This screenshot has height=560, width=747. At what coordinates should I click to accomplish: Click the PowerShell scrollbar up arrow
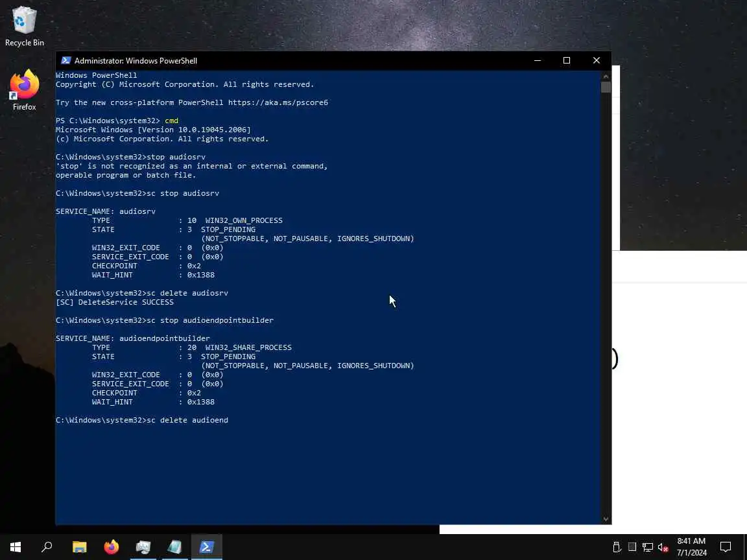(x=606, y=76)
